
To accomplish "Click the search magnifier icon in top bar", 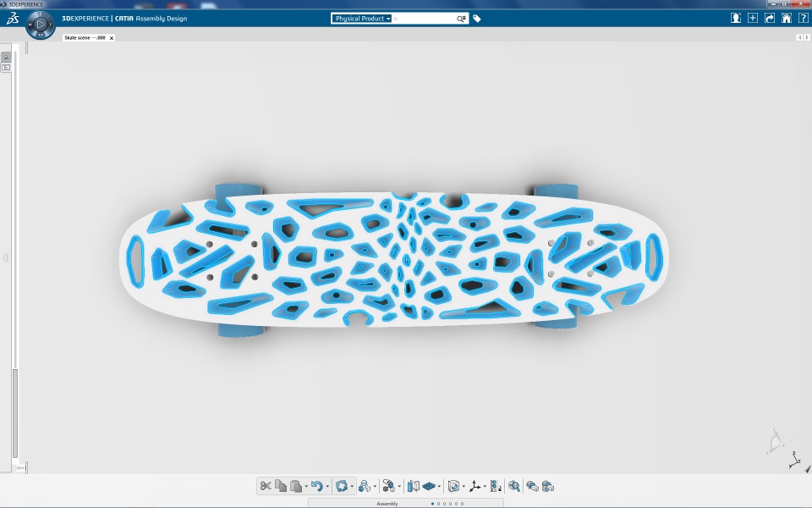I will pyautogui.click(x=461, y=19).
